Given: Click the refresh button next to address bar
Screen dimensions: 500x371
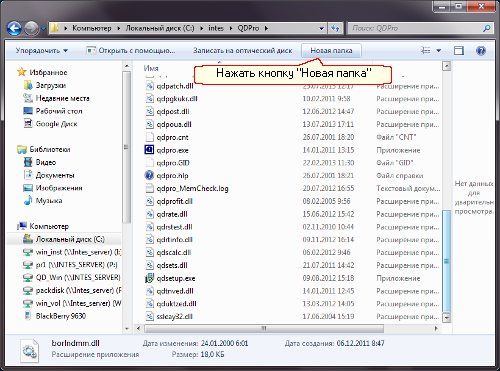Looking at the screenshot, I should pos(335,28).
